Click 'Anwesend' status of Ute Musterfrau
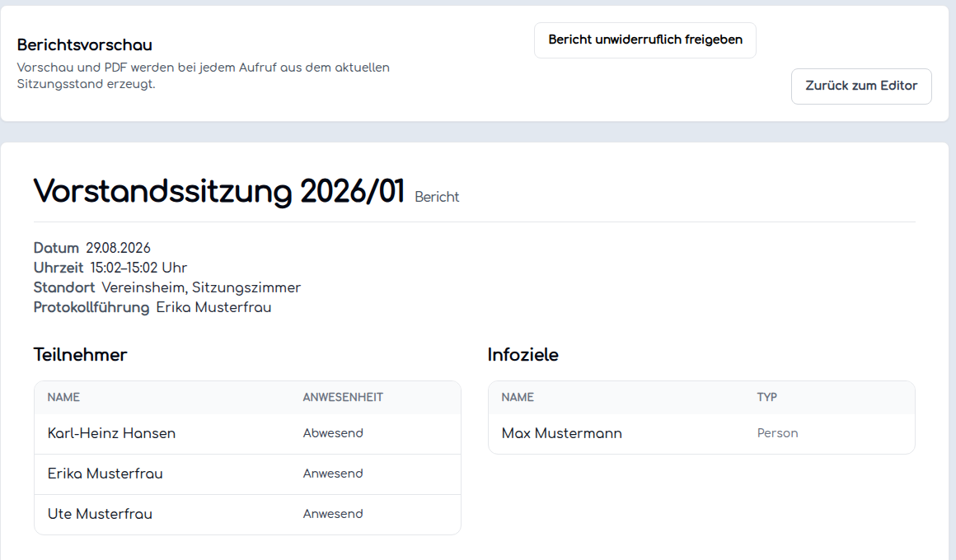This screenshot has width=956, height=560. pyautogui.click(x=333, y=514)
